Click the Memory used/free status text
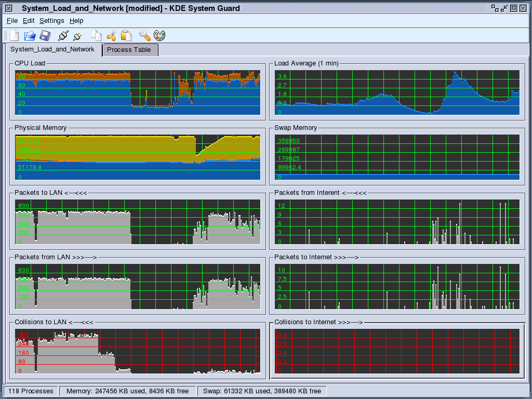The image size is (532, 399). tap(128, 391)
